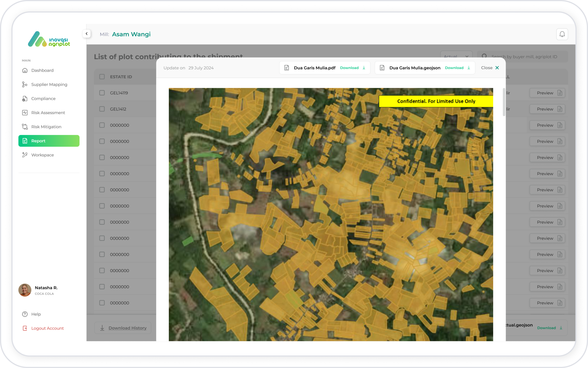
Task: Check the GEL1412 row checkbox
Action: (102, 109)
